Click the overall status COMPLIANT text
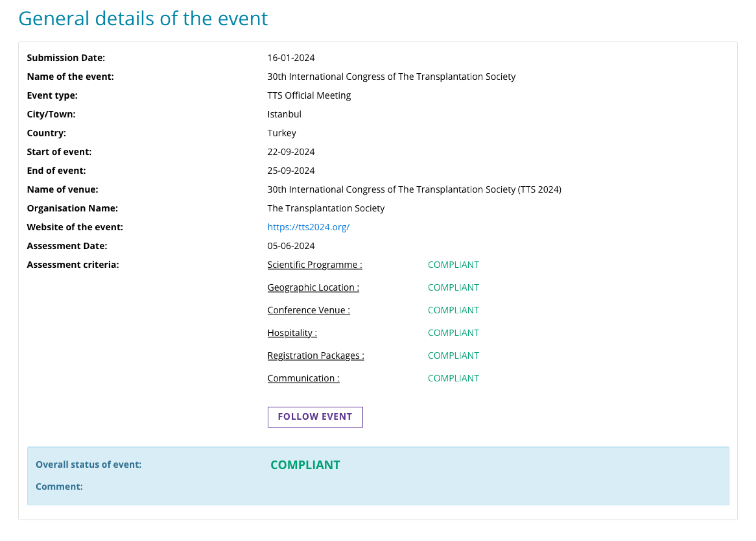Viewport: 756px width, 541px height. 305,465
